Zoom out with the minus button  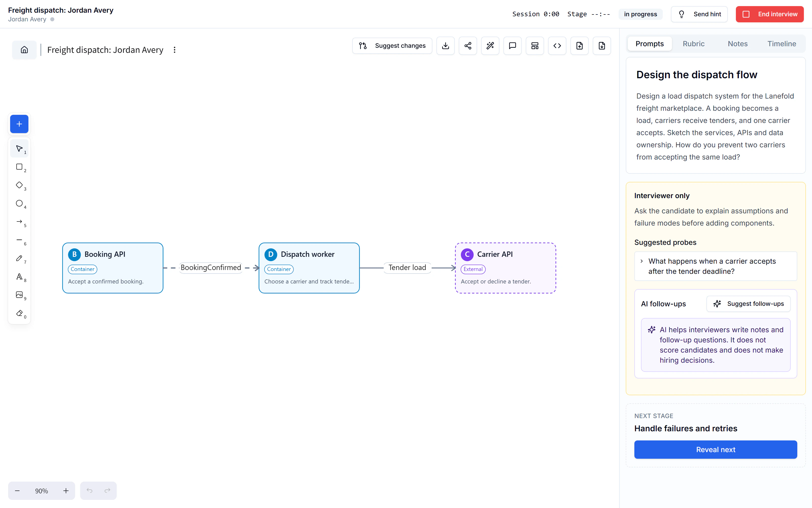[18, 491]
